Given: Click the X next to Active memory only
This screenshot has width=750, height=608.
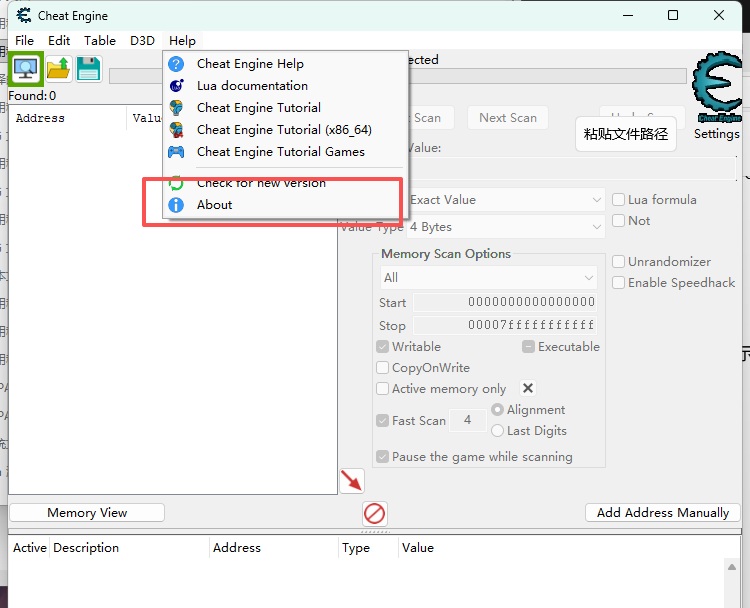Looking at the screenshot, I should click(x=528, y=388).
